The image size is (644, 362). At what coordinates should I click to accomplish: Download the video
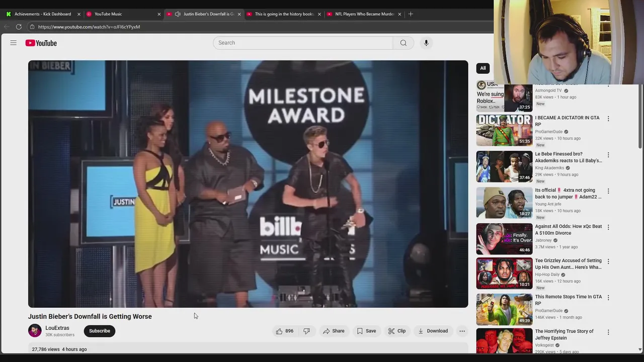click(x=433, y=331)
